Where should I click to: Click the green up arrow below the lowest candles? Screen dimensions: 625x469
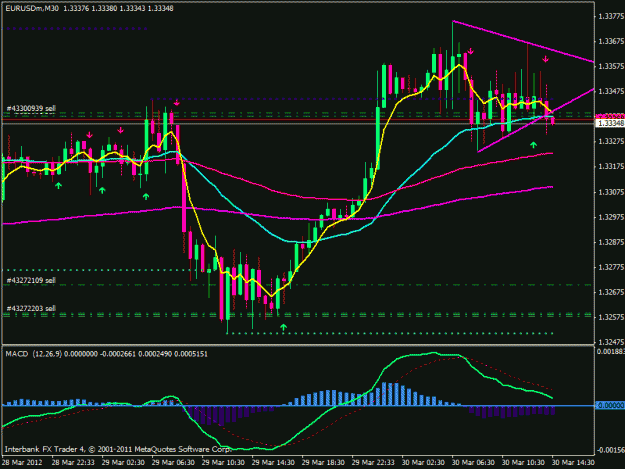(283, 327)
